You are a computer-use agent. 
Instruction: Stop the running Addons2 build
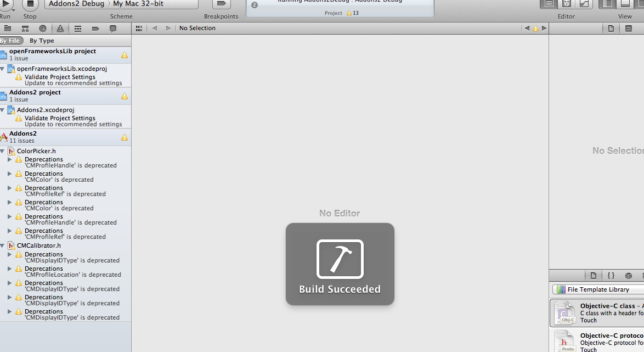point(30,4)
